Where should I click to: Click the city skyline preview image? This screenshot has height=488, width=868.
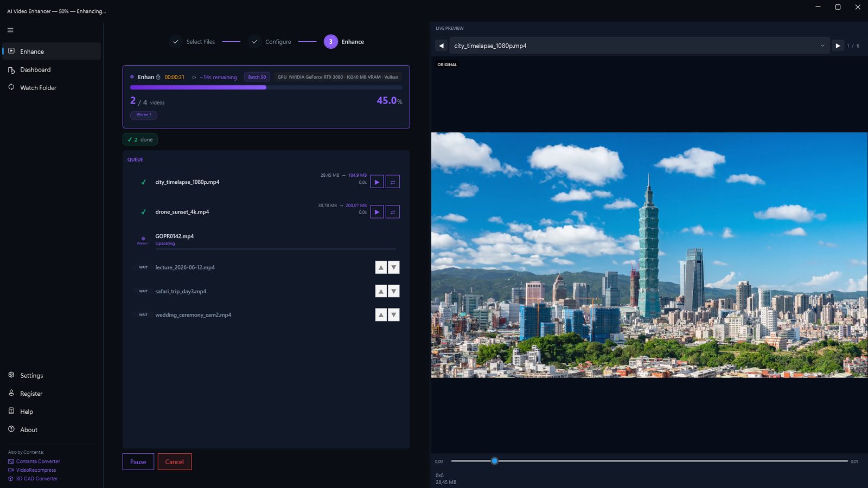(x=649, y=255)
